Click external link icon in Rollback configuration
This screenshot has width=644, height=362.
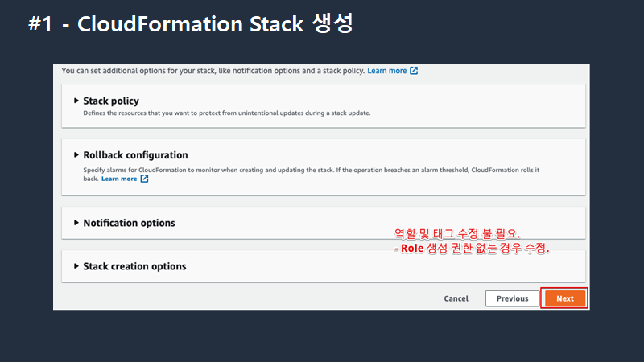[x=144, y=179]
